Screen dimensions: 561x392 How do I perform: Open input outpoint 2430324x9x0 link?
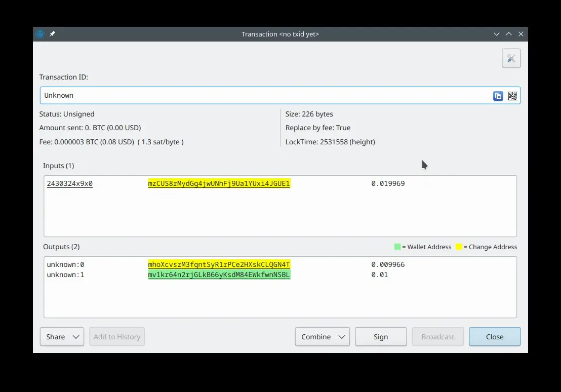[70, 183]
